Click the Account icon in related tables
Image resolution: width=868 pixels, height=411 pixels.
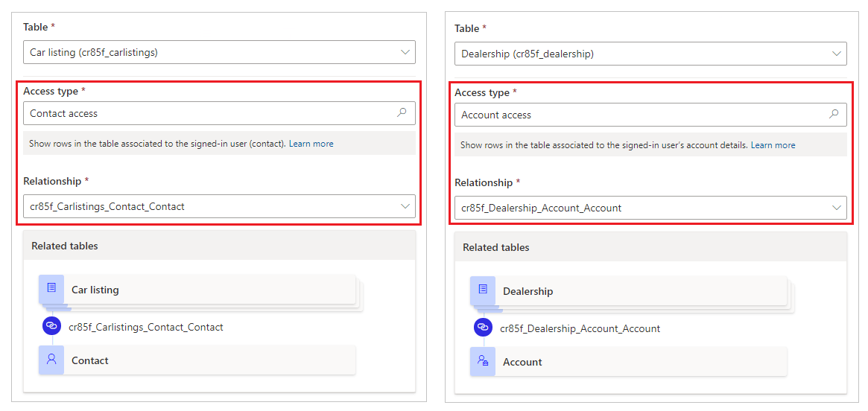[x=483, y=361]
